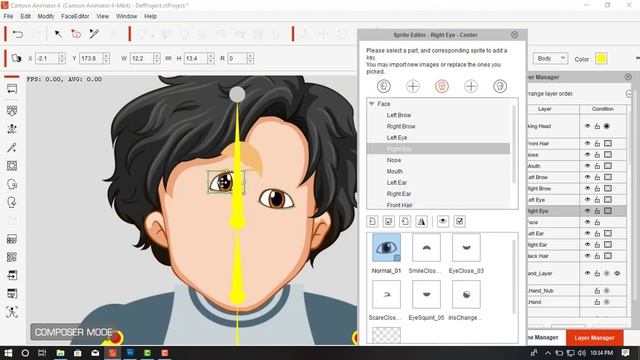Expand the Layer Manager round arrow button
The image size is (640, 360).
point(629,94)
